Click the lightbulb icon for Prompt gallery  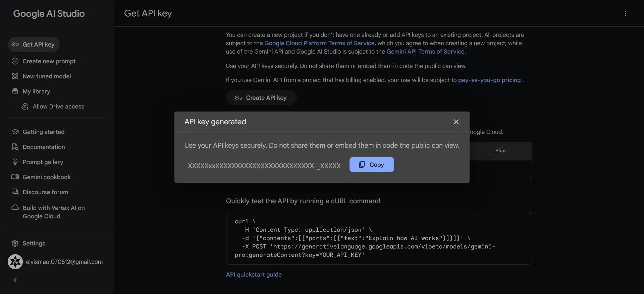(15, 162)
